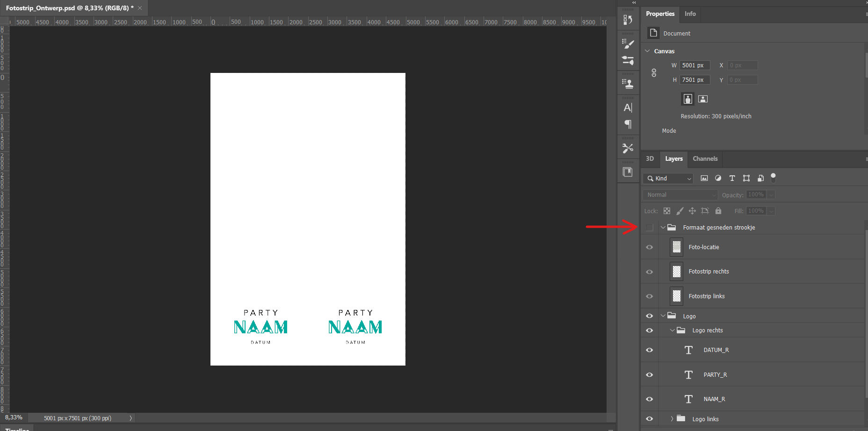This screenshot has height=431, width=868.
Task: Filter layers by pixel layers icon
Action: [704, 178]
